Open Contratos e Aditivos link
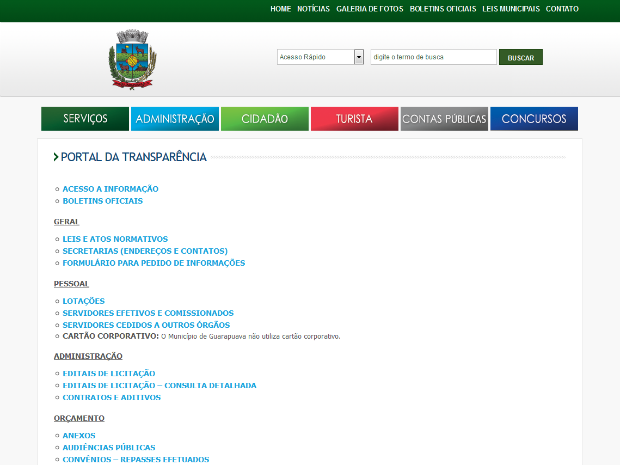 [x=111, y=397]
